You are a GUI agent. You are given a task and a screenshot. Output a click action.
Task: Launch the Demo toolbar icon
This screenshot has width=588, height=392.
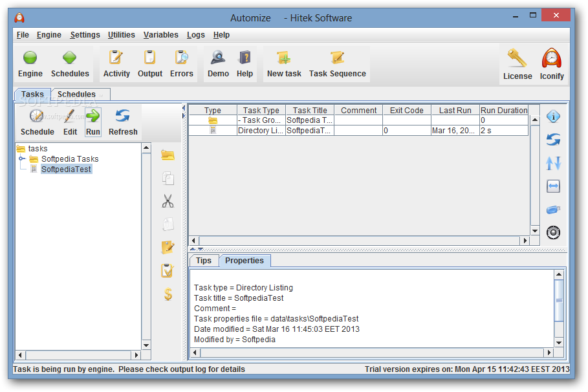click(x=218, y=58)
